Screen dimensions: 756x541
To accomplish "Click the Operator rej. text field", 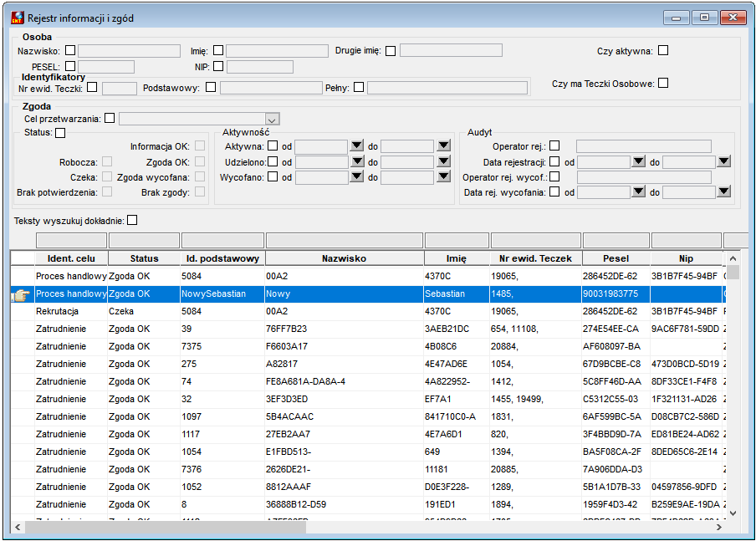I will point(644,146).
